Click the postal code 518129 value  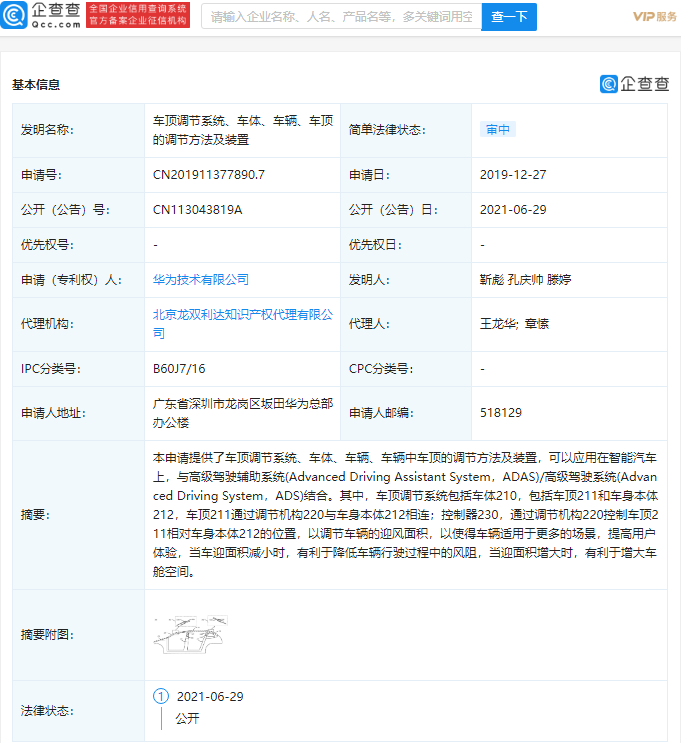(500, 413)
